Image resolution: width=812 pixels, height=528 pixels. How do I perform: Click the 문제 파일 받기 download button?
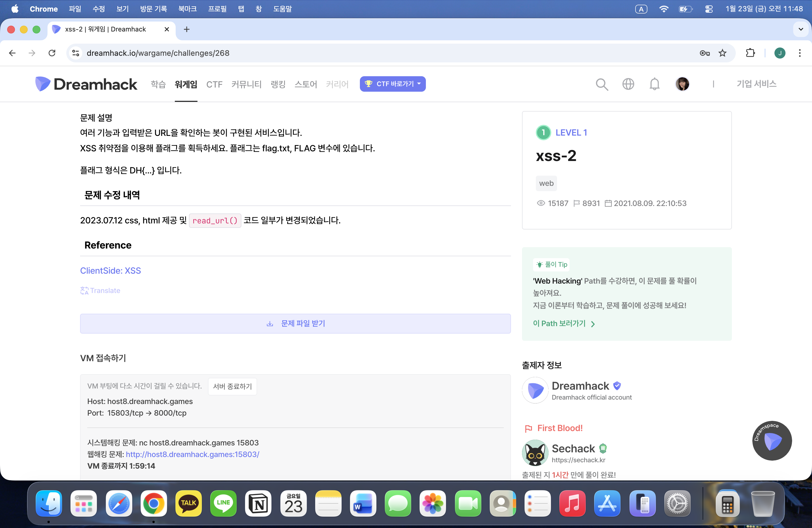pyautogui.click(x=295, y=323)
